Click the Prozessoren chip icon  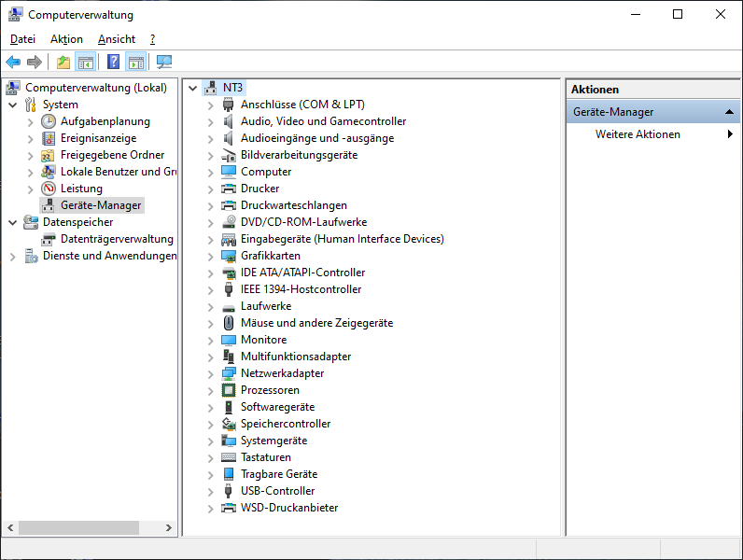[229, 390]
